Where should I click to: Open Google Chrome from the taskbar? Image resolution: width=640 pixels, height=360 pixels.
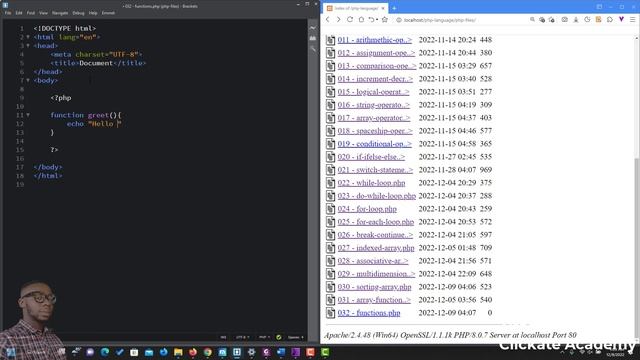pos(208,352)
